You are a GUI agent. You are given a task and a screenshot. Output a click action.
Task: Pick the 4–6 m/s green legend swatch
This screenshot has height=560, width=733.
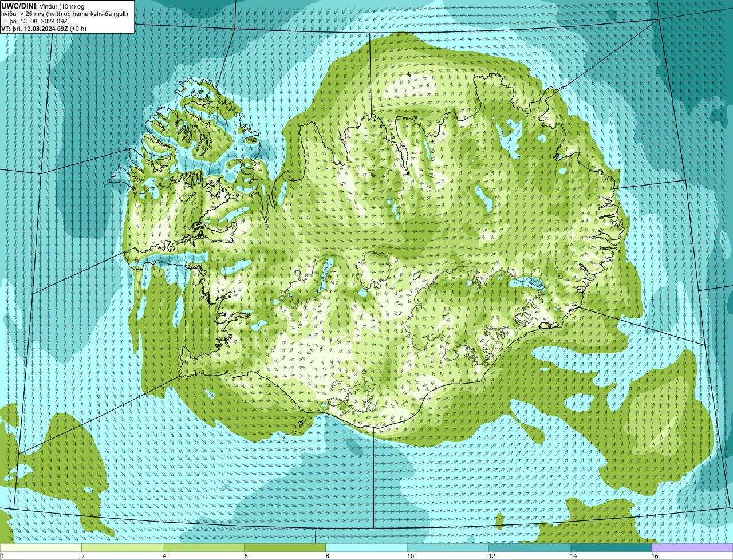(x=204, y=547)
